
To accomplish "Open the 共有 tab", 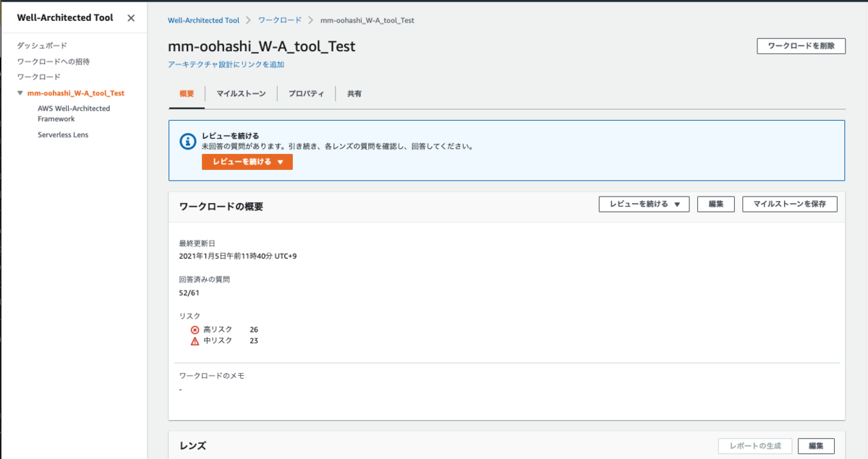I will pyautogui.click(x=354, y=94).
